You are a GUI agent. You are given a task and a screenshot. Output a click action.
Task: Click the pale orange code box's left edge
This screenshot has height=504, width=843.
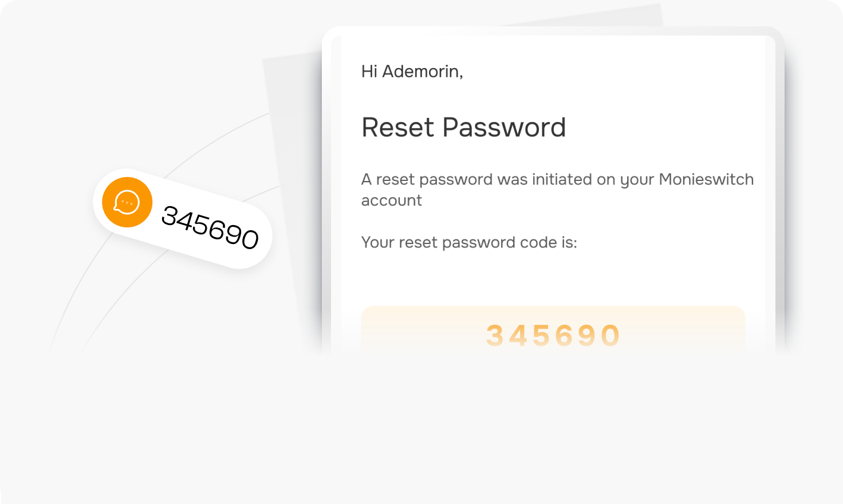point(364,329)
